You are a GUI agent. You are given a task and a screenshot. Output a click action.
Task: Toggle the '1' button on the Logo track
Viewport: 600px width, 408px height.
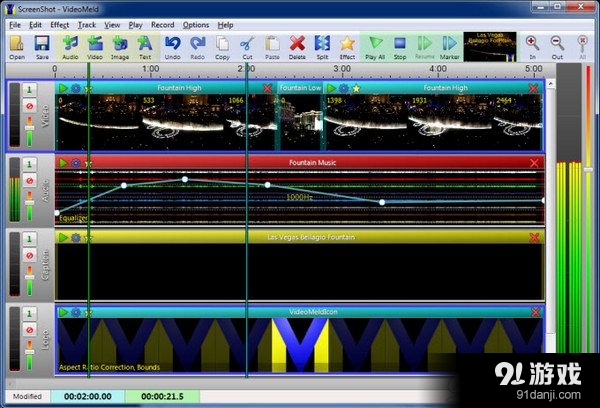29,314
